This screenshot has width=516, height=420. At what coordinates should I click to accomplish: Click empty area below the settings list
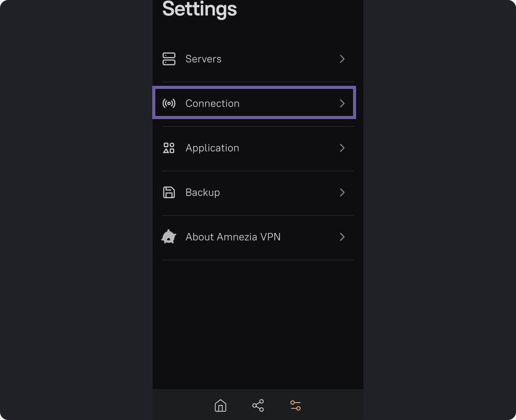coord(258,327)
